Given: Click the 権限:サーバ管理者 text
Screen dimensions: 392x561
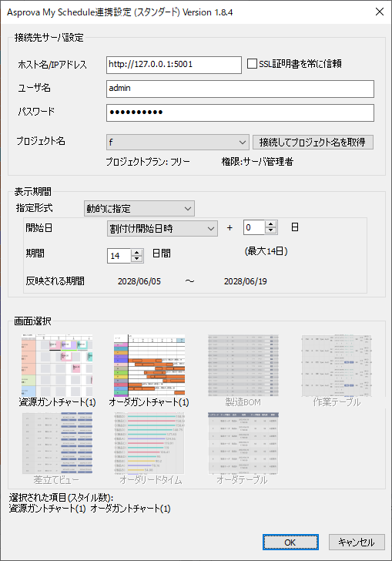Looking at the screenshot, I should pyautogui.click(x=257, y=162).
